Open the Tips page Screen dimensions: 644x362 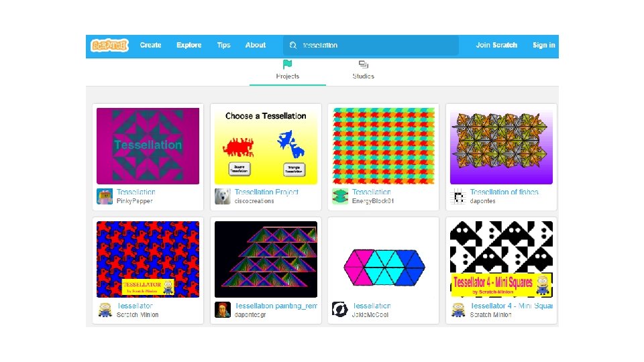[x=223, y=45]
